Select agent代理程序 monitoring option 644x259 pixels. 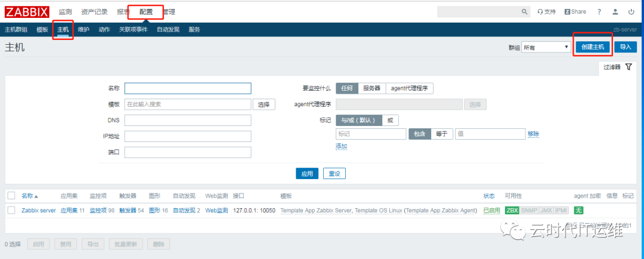pyautogui.click(x=410, y=88)
